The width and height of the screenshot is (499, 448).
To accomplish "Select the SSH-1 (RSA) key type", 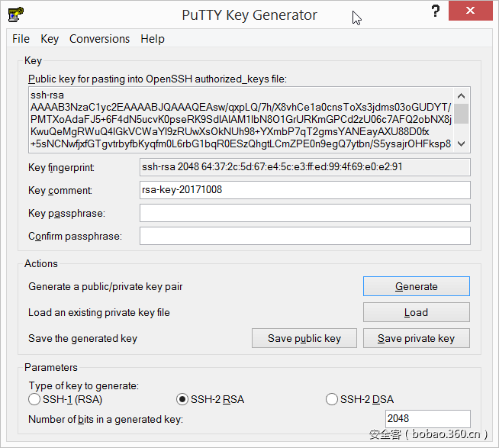I will [x=34, y=399].
